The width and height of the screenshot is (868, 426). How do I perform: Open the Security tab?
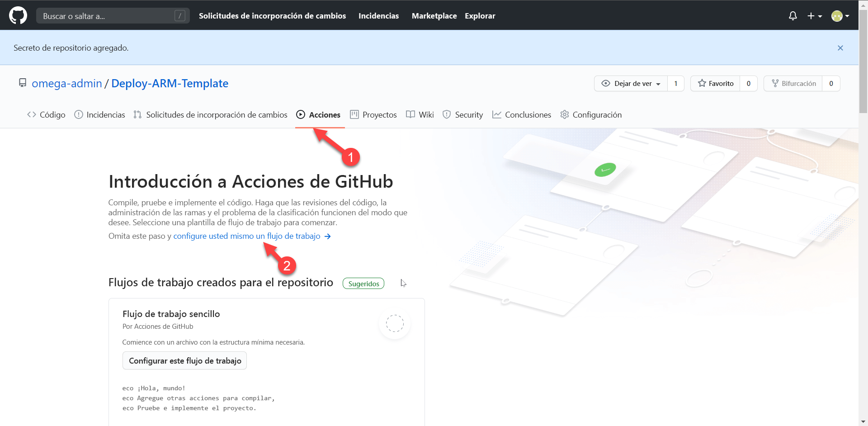463,115
